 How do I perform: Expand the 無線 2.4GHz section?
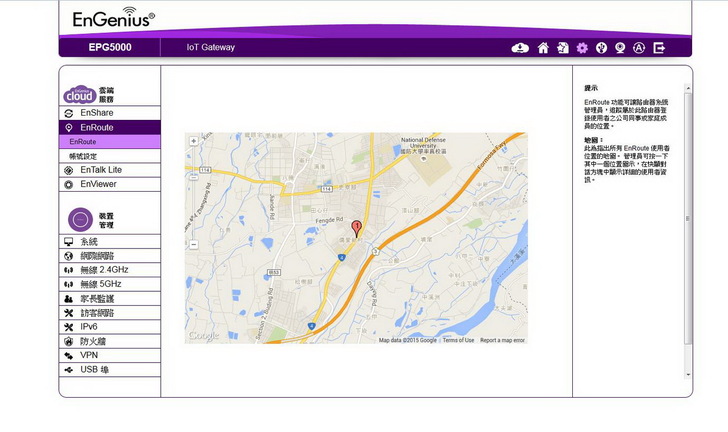104,270
